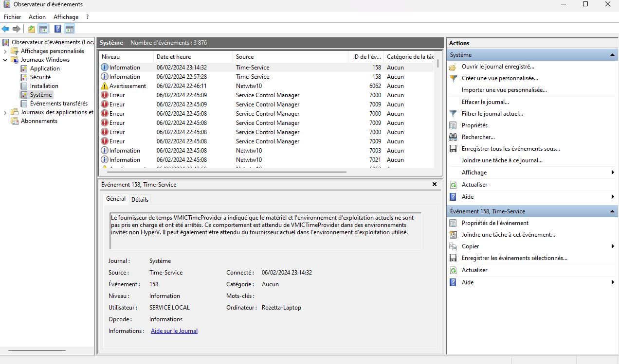Click the blue Help toolbar icon
Image resolution: width=619 pixels, height=364 pixels.
(x=57, y=29)
